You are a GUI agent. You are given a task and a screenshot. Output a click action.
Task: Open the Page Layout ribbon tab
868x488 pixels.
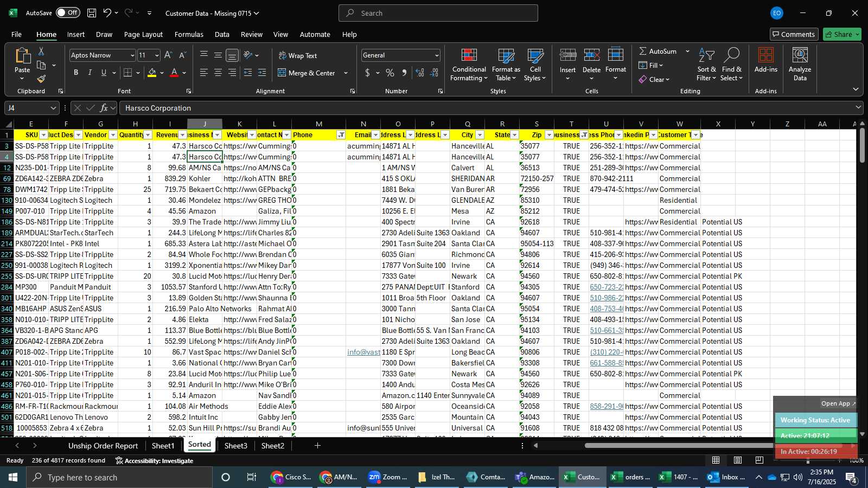[143, 34]
